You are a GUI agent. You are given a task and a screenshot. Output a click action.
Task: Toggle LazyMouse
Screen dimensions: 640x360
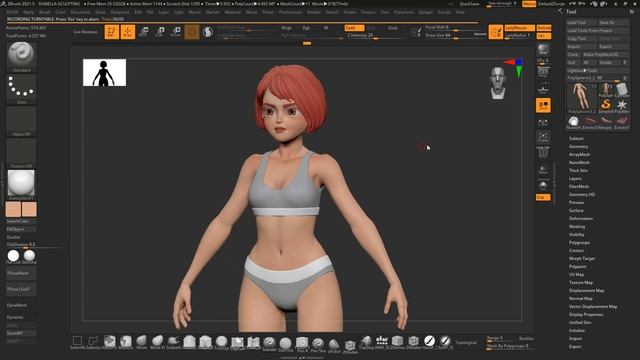coord(519,28)
